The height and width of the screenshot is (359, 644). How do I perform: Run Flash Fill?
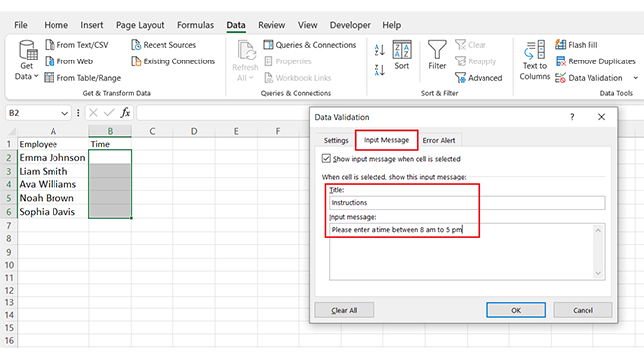tap(577, 45)
